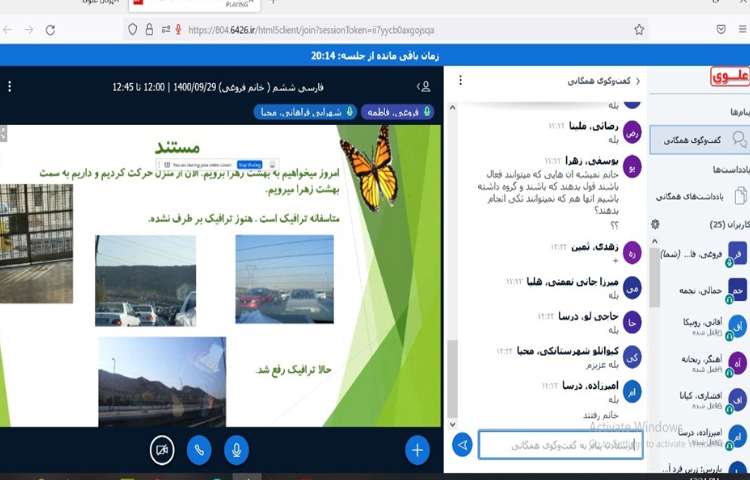Screen dimensions: 750x480
Task: Click the slide text حالا ترافیک رفع شد
Action: [x=294, y=370]
